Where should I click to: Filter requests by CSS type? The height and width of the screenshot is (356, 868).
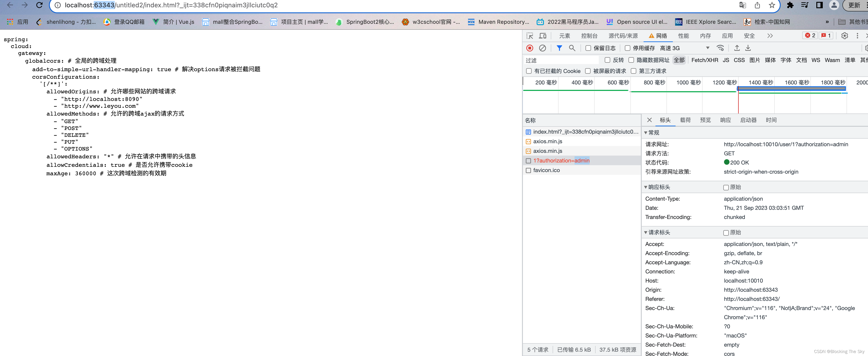click(739, 60)
